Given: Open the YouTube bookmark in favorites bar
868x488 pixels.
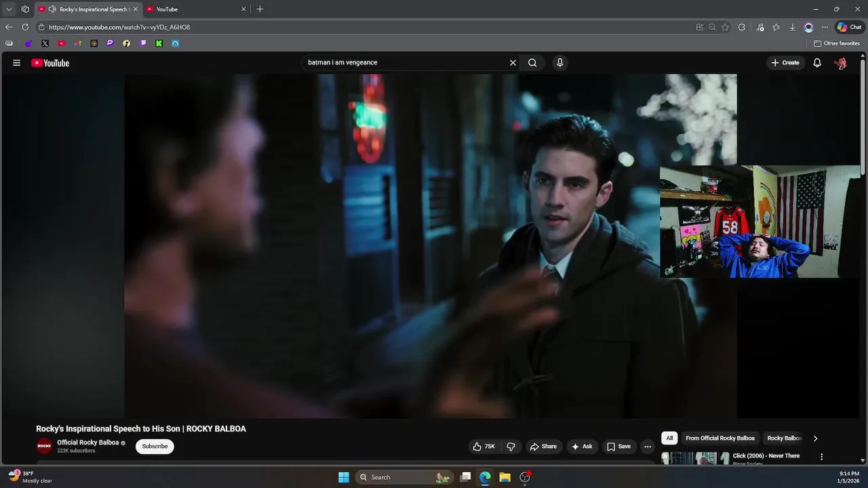Looking at the screenshot, I should (x=61, y=43).
